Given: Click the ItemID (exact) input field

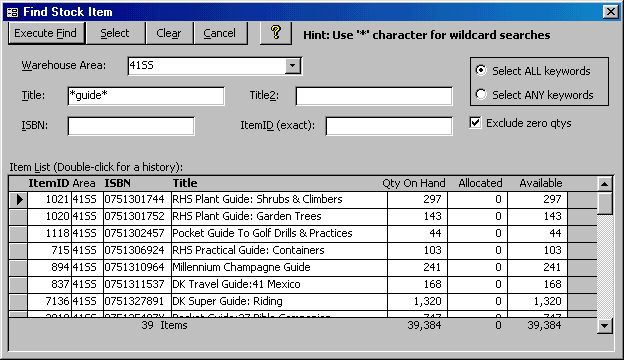Looking at the screenshot, I should (x=389, y=126).
